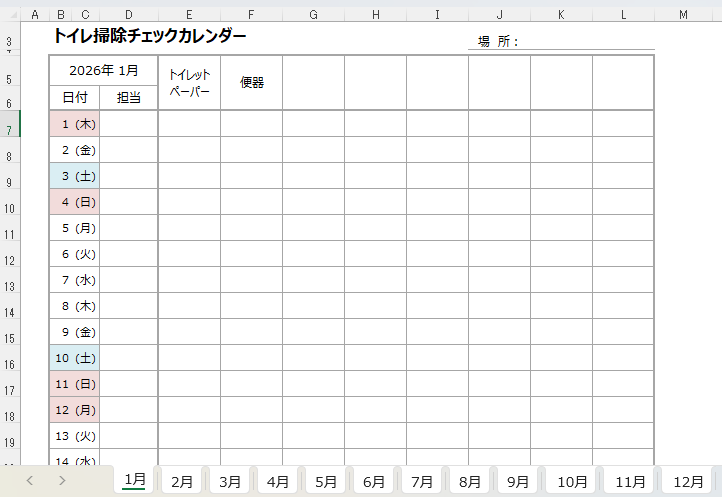
Task: Select column M header
Action: click(683, 14)
